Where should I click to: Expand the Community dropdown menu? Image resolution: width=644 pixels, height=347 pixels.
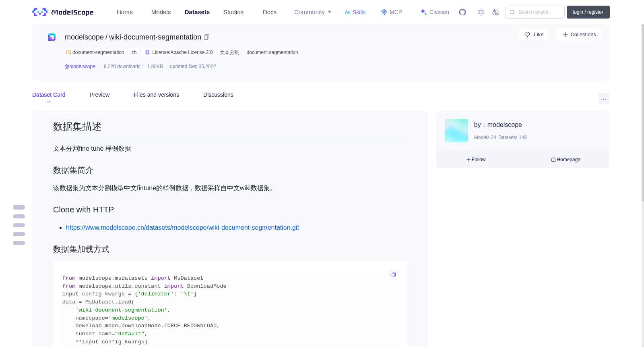(x=313, y=12)
